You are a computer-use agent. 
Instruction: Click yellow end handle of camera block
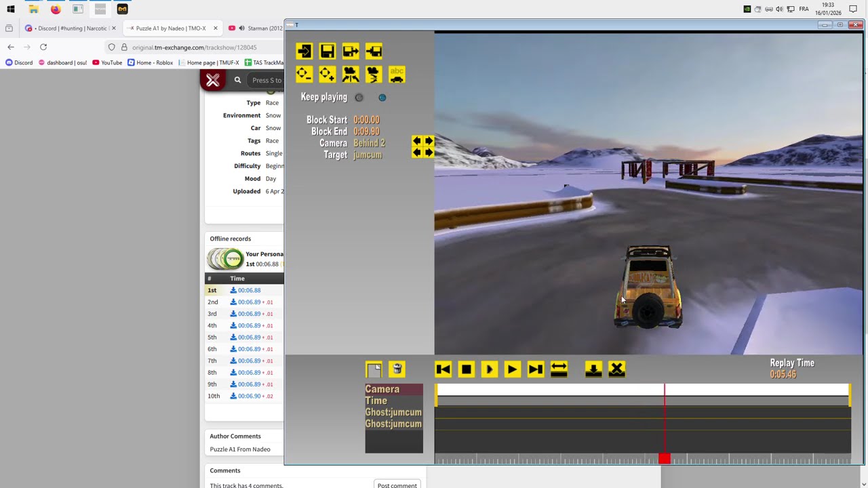pos(849,396)
